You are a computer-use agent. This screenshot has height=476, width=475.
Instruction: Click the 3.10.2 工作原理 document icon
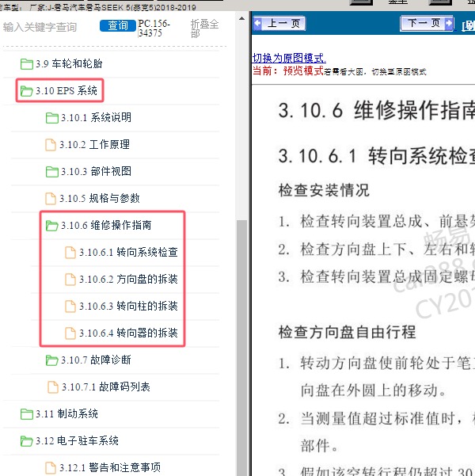pyautogui.click(x=51, y=145)
